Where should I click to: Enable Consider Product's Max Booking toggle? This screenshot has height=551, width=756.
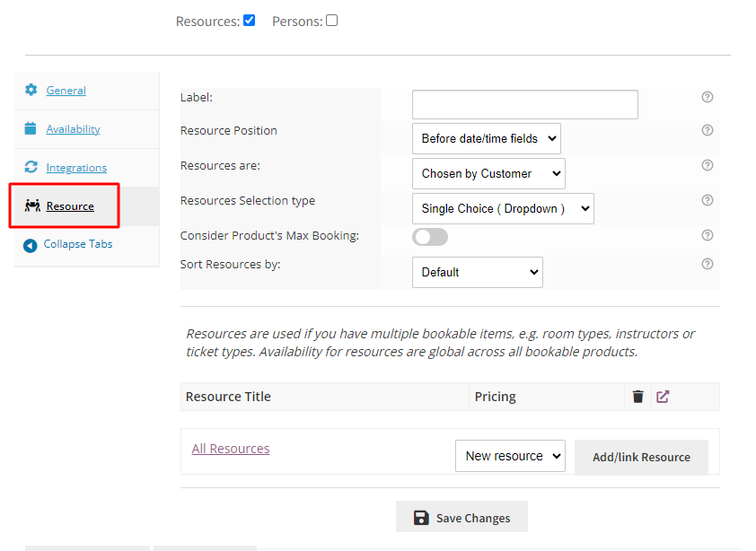click(x=429, y=237)
